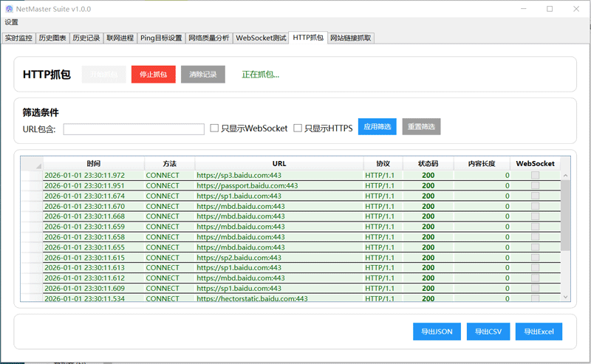Tick WebSocket checkbox in the sp3.baidu.com row
The height and width of the screenshot is (364, 591).
pyautogui.click(x=535, y=176)
